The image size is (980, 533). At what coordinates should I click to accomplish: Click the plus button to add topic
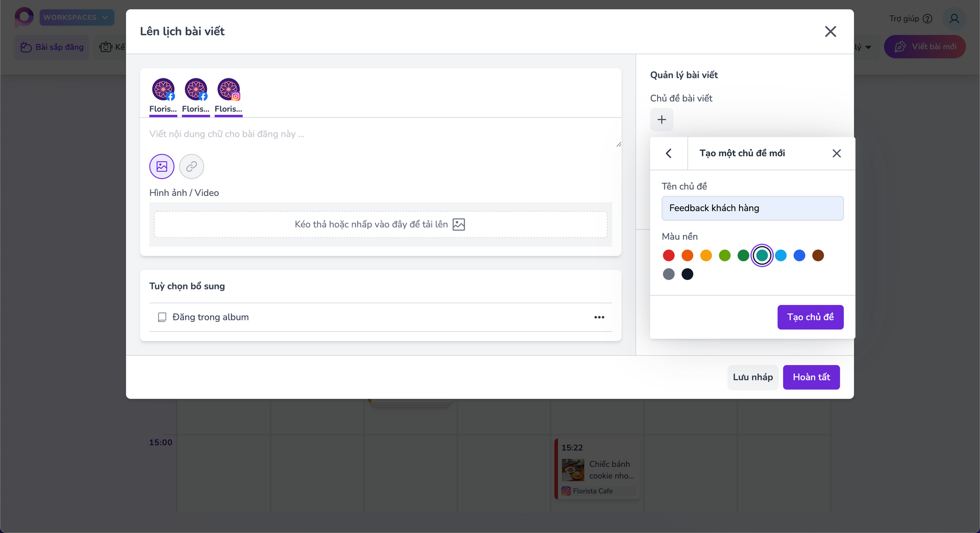pyautogui.click(x=661, y=120)
